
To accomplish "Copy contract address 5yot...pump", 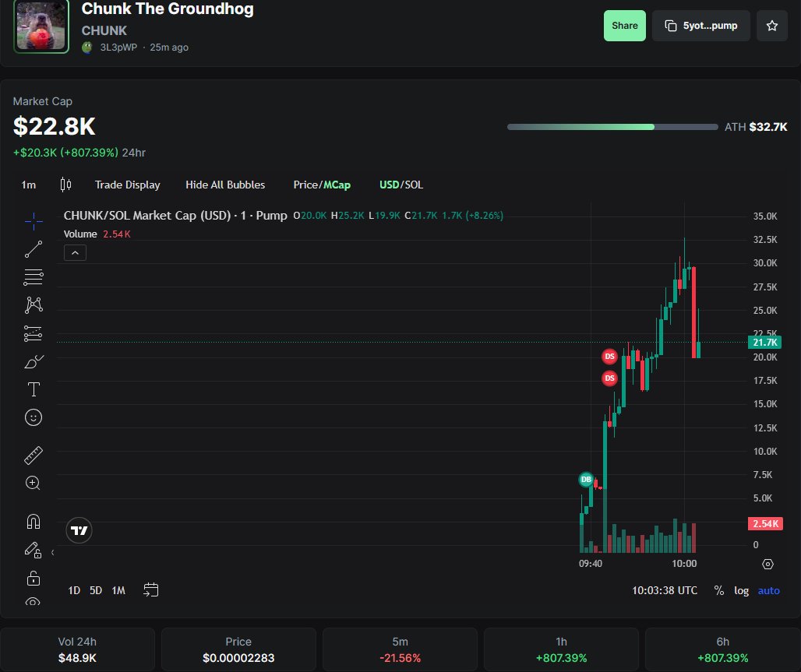I will pyautogui.click(x=701, y=26).
